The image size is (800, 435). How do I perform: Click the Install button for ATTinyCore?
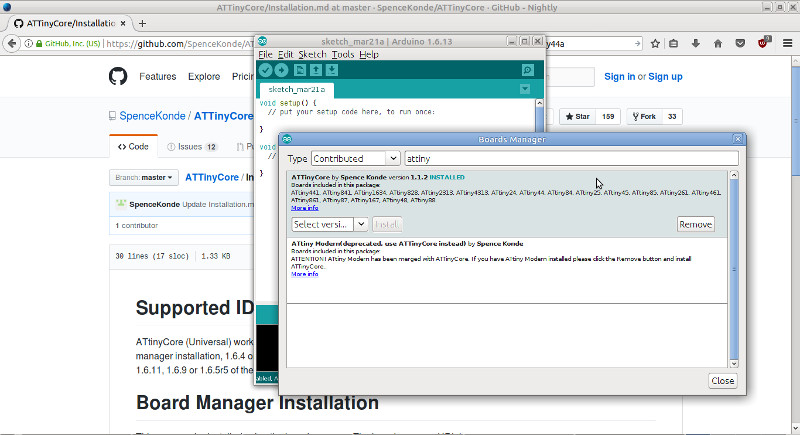(x=387, y=224)
